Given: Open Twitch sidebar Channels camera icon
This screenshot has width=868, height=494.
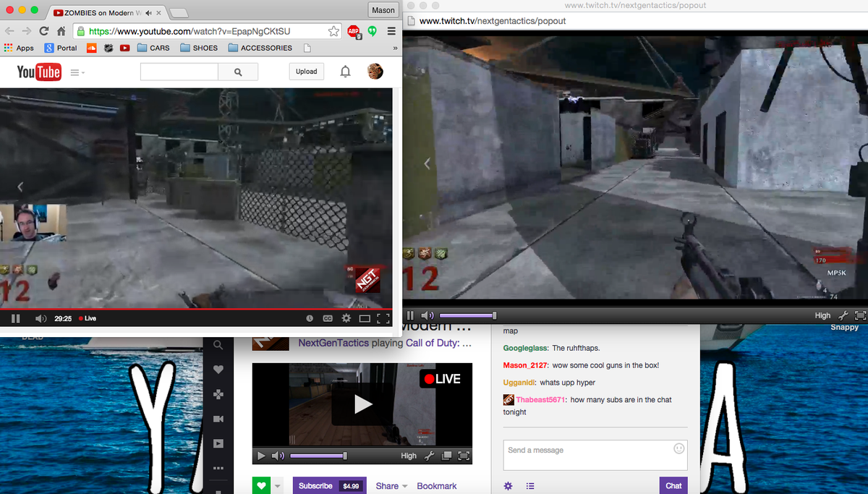Looking at the screenshot, I should [x=218, y=419].
